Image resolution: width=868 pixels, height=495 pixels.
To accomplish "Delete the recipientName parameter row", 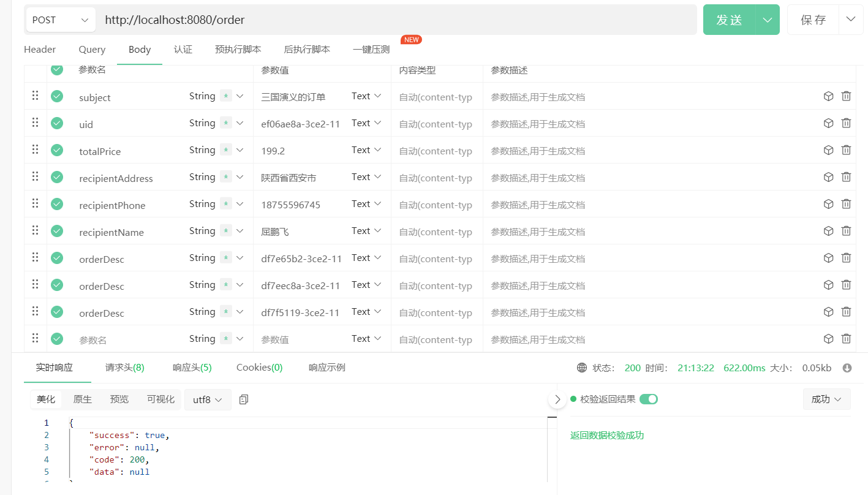I will pyautogui.click(x=846, y=231).
